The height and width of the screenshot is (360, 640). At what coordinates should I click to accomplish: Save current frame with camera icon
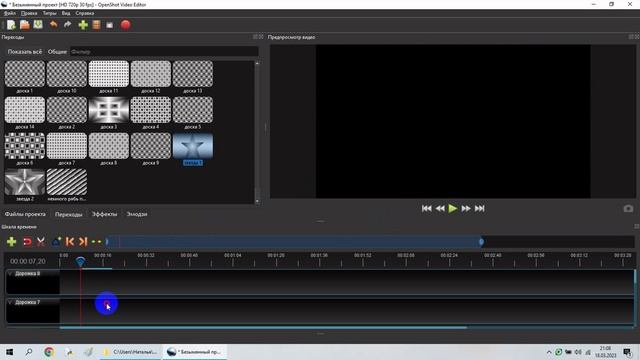point(628,209)
